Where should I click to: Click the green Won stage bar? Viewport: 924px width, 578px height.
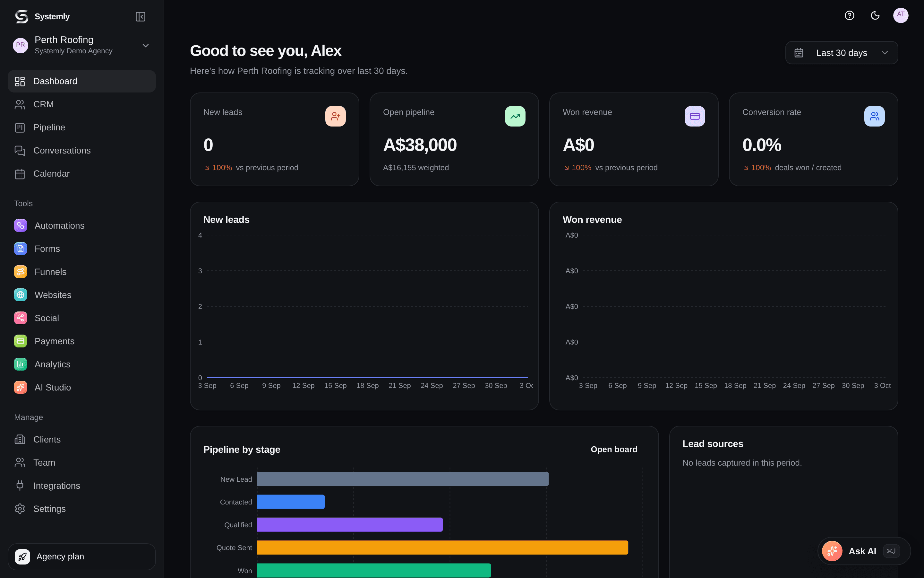374,570
